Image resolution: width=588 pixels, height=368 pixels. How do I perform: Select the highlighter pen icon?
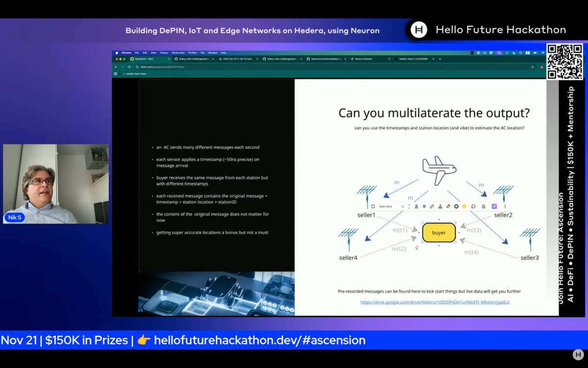[448, 207]
